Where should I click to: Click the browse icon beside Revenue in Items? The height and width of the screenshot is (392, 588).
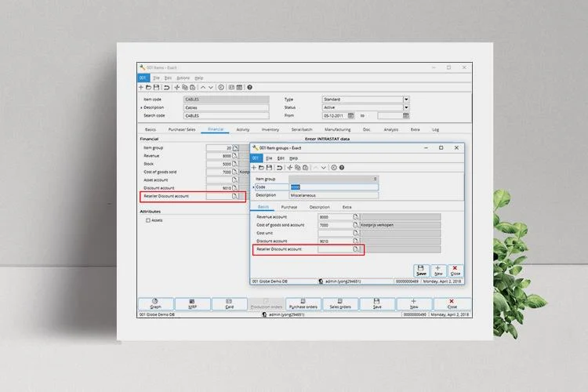(x=235, y=156)
